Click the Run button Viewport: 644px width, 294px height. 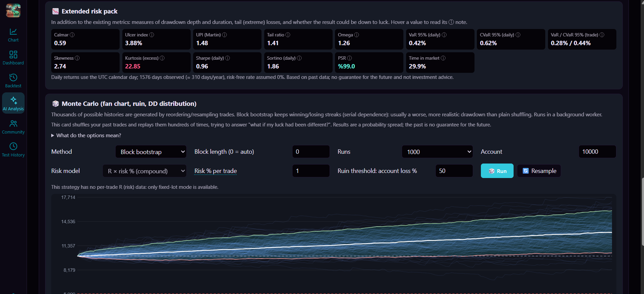(x=497, y=171)
